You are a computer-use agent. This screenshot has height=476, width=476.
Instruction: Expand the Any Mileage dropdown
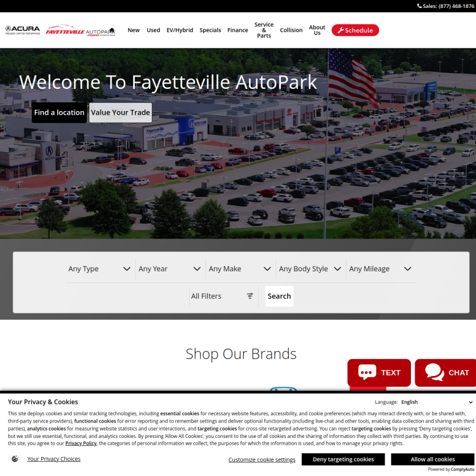coord(380,269)
